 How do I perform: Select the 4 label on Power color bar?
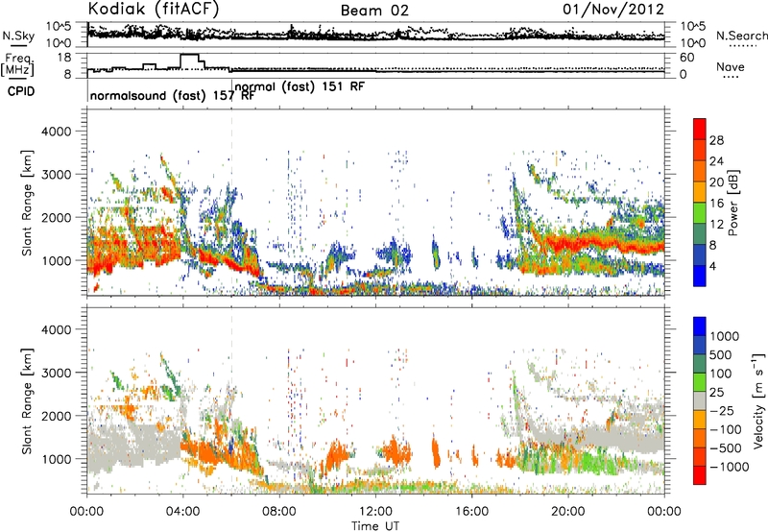click(713, 267)
